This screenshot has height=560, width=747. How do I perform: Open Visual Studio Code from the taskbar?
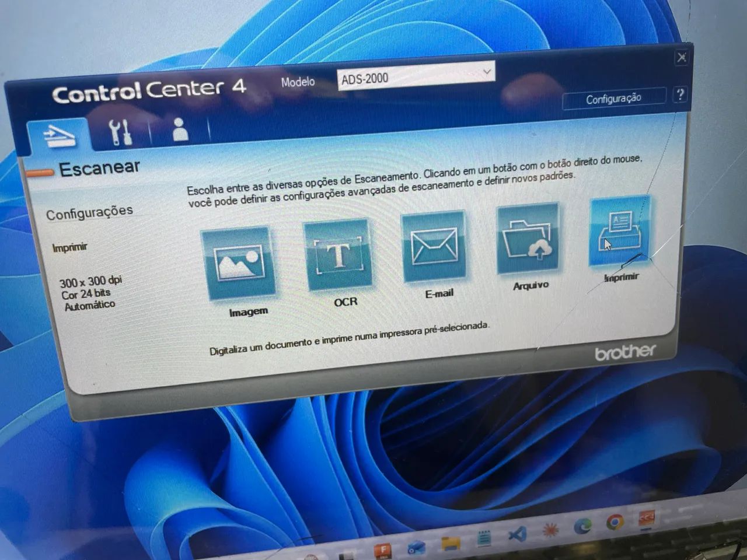[x=517, y=533]
